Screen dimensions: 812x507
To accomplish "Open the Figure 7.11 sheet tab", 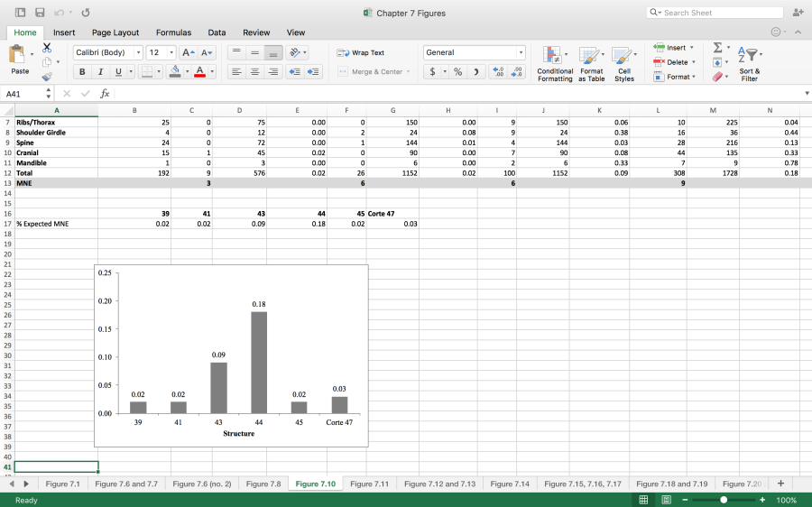I will 369,484.
